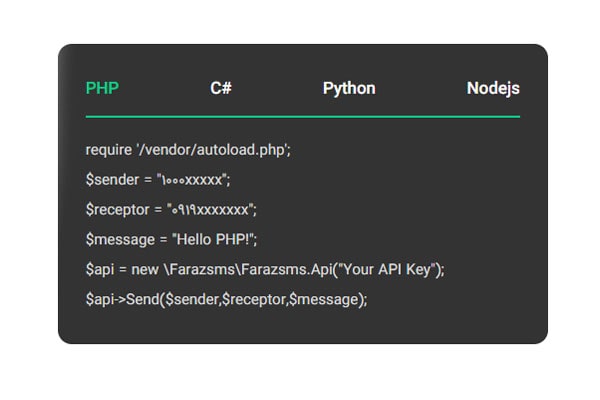The image size is (600, 400).
Task: Click the green divider under the tabs
Action: [x=303, y=117]
